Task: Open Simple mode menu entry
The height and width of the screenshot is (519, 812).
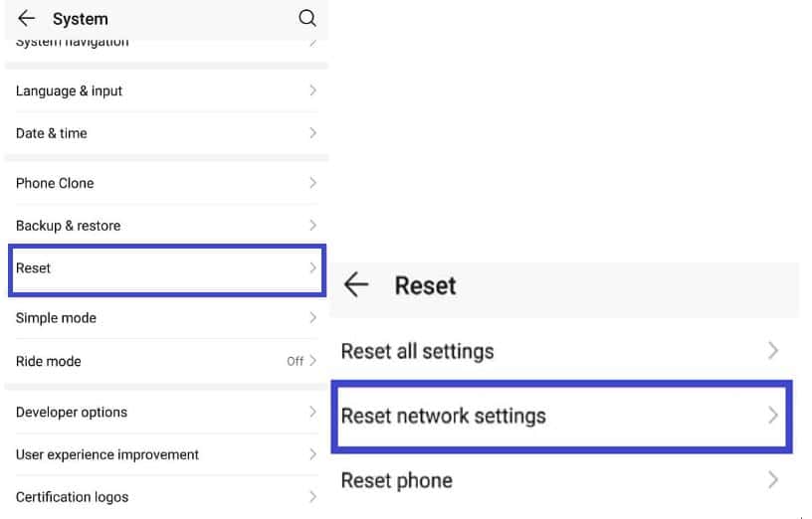Action: point(167,318)
